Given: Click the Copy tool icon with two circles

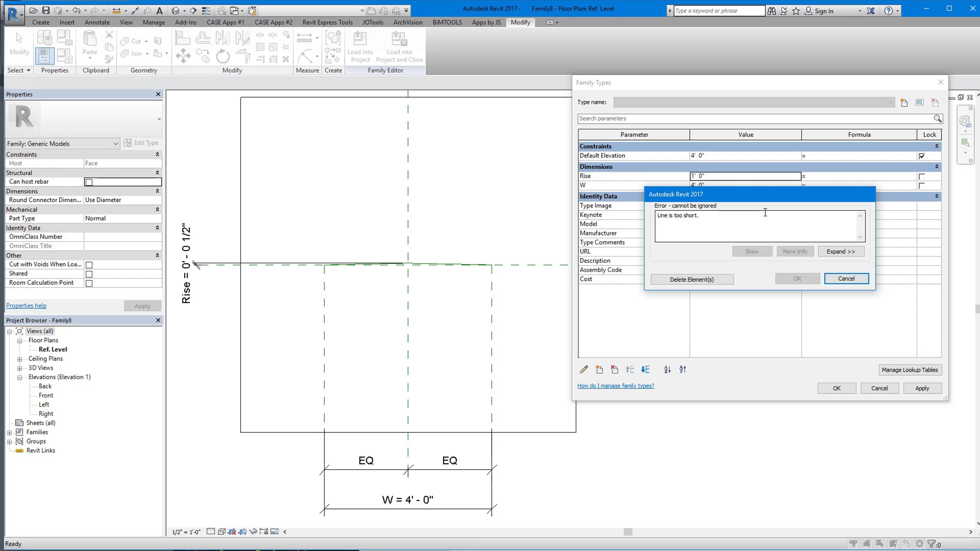Looking at the screenshot, I should pyautogui.click(x=203, y=56).
